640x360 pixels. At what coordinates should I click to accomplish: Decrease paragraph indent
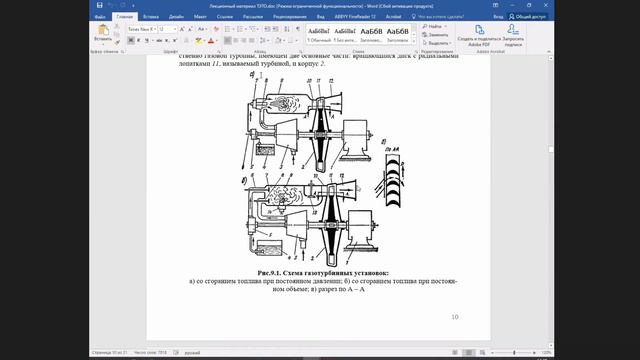pos(267,29)
